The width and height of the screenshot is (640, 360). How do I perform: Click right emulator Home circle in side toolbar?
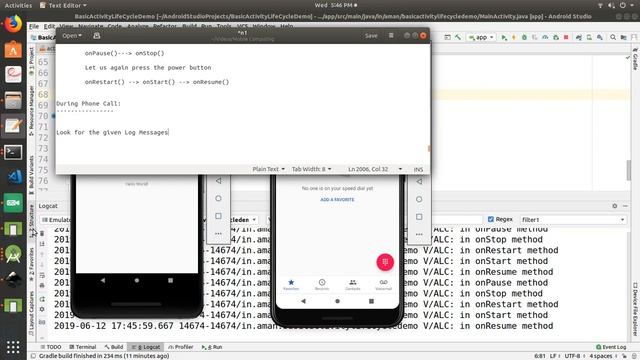[419, 199]
